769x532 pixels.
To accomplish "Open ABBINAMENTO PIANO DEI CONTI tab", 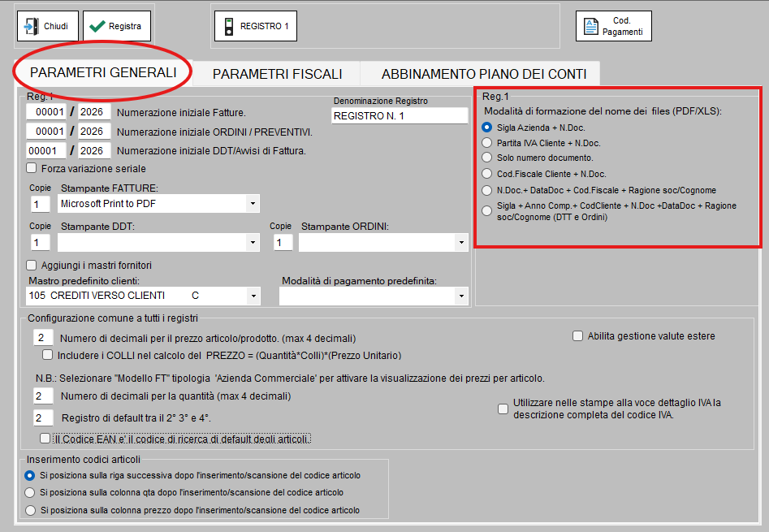I will [x=483, y=74].
